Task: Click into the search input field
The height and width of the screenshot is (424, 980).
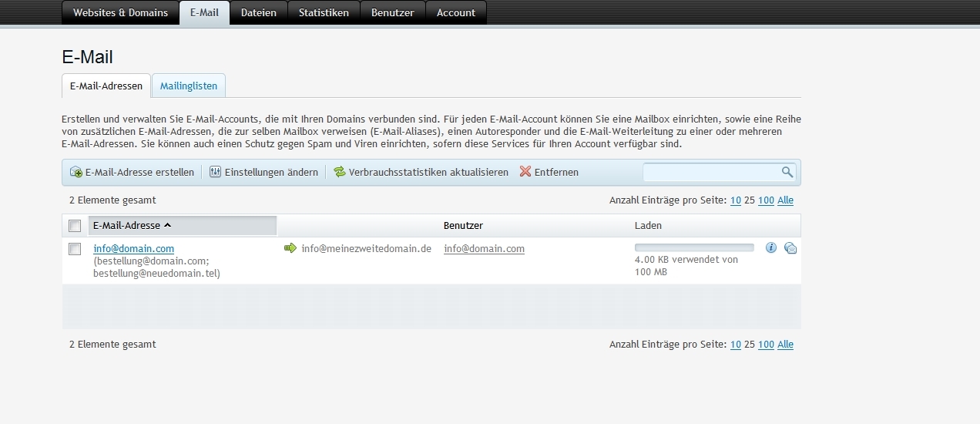Action: point(710,172)
